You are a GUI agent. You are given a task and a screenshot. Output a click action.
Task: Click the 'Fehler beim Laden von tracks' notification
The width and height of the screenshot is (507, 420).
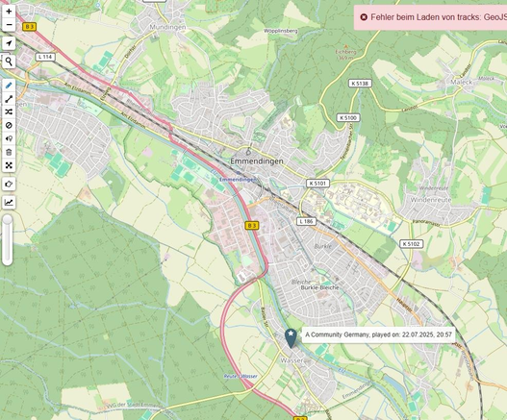[430, 17]
